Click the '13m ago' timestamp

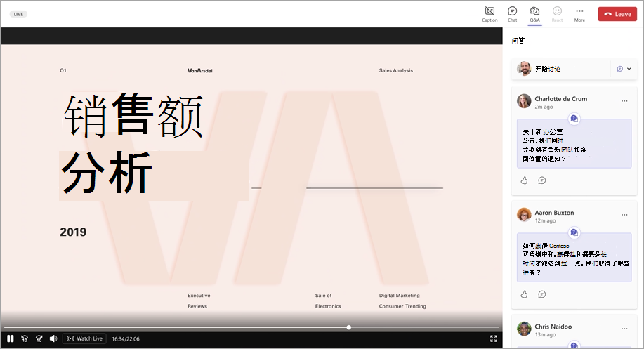(x=545, y=335)
